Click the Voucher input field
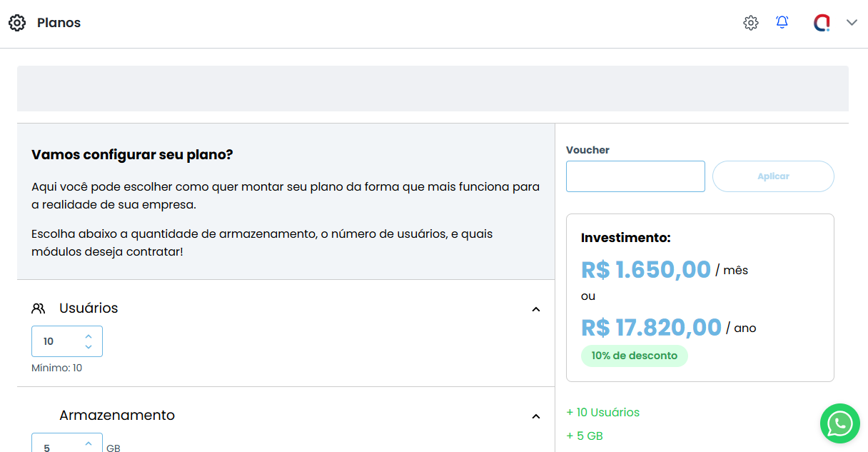The height and width of the screenshot is (452, 868). pyautogui.click(x=635, y=176)
